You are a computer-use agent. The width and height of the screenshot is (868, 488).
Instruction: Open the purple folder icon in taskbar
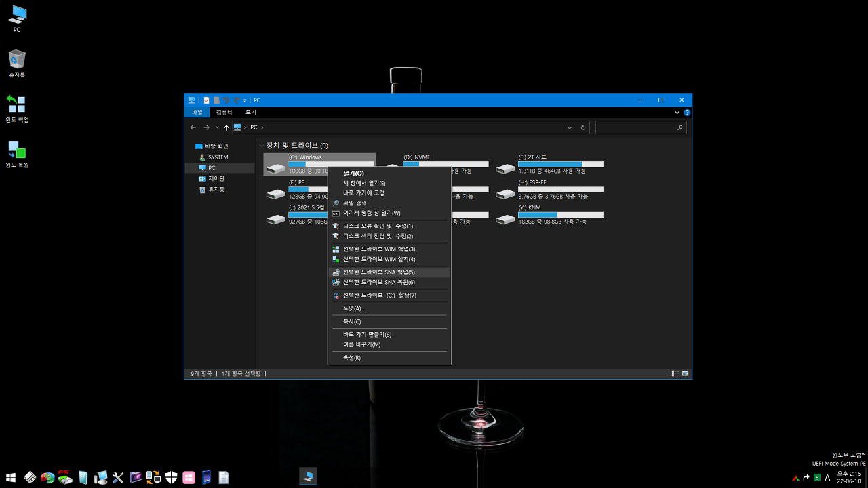tap(136, 477)
